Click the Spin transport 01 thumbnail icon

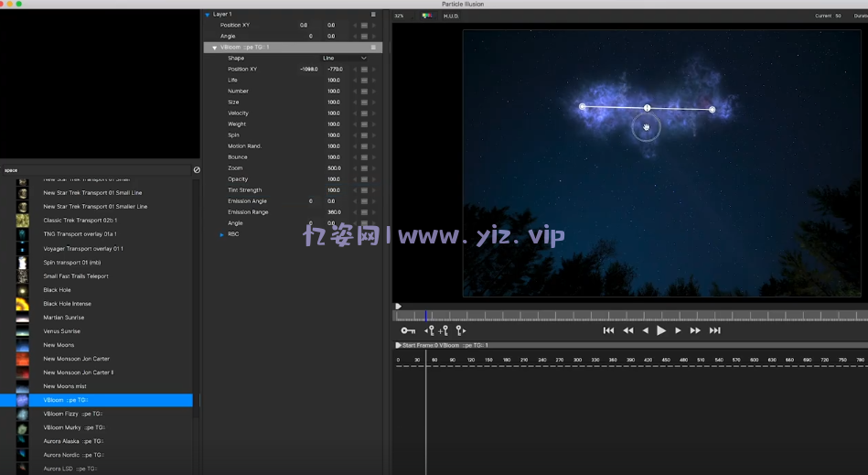coord(23,263)
